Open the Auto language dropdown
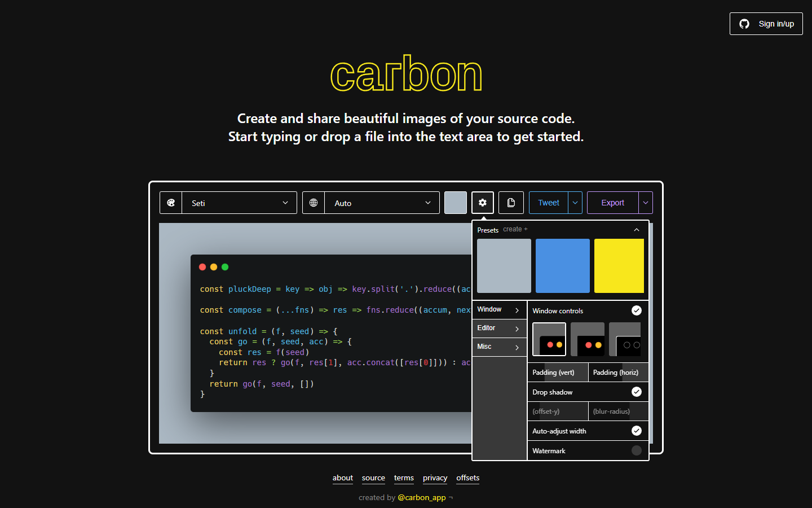The height and width of the screenshot is (508, 812). tap(382, 203)
